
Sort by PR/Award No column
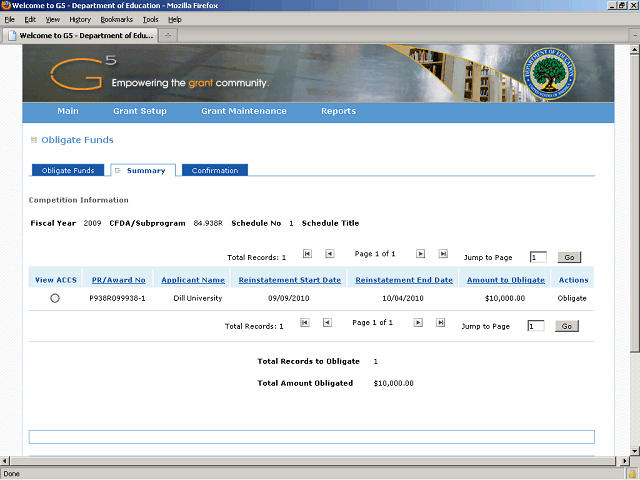[118, 280]
